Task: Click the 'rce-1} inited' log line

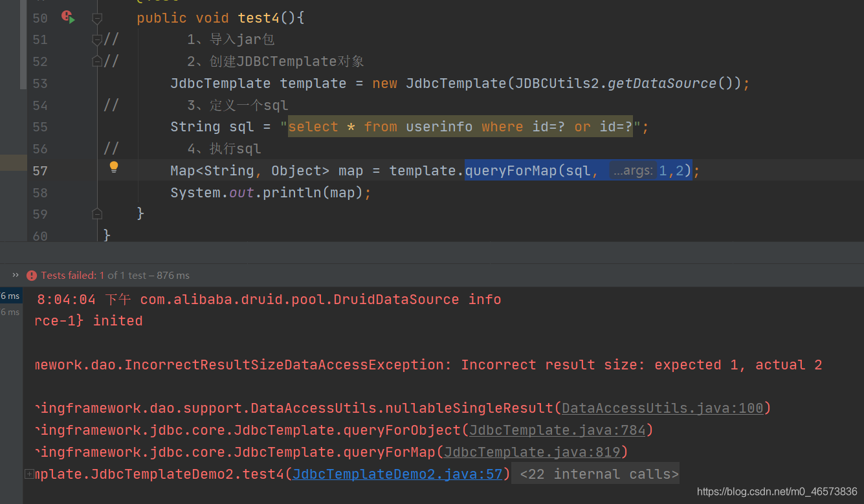Action: (89, 321)
